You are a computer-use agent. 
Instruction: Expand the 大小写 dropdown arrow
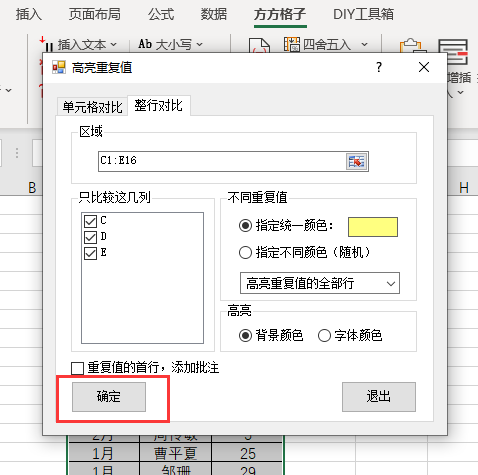pos(199,44)
